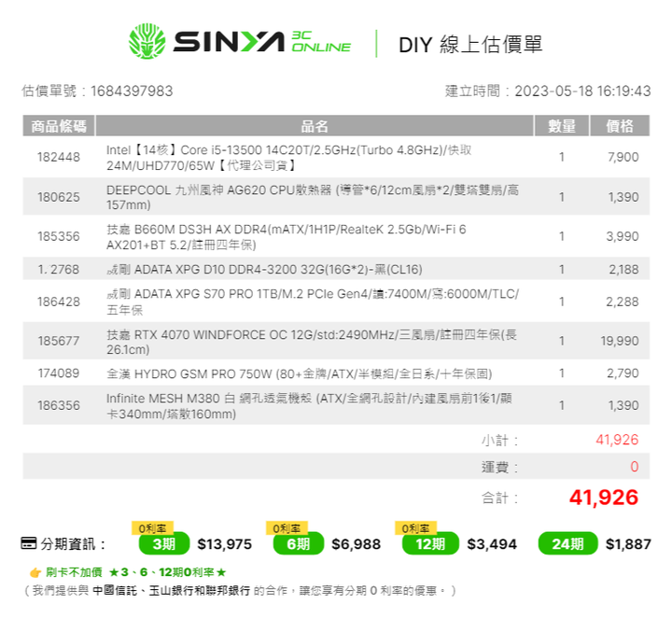672x618 pixels.
Task: Click the DEEPCOOL AG620 cooler name
Action: click(x=313, y=197)
